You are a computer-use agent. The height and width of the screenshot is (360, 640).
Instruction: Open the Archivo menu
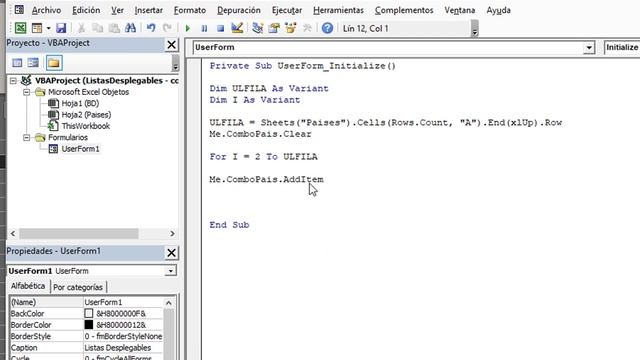[x=46, y=10]
